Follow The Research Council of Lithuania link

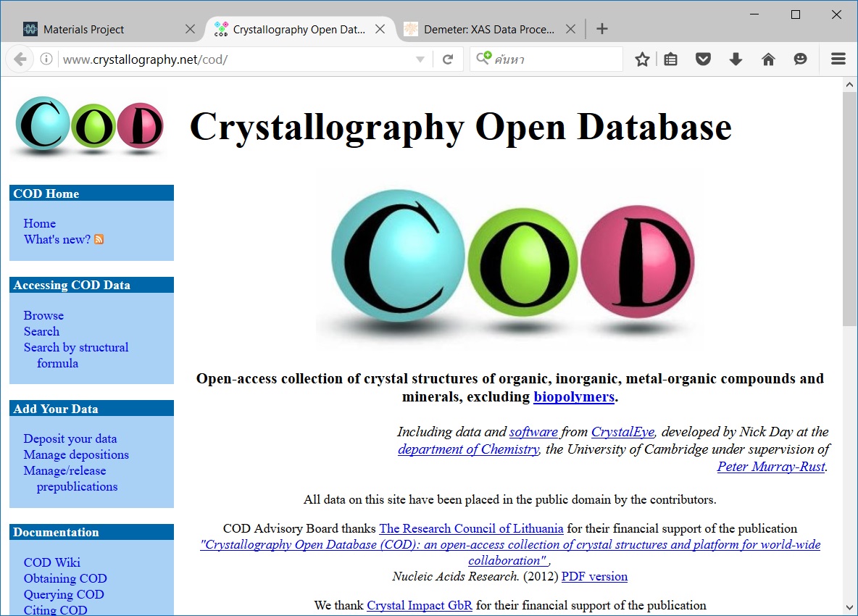(x=471, y=528)
